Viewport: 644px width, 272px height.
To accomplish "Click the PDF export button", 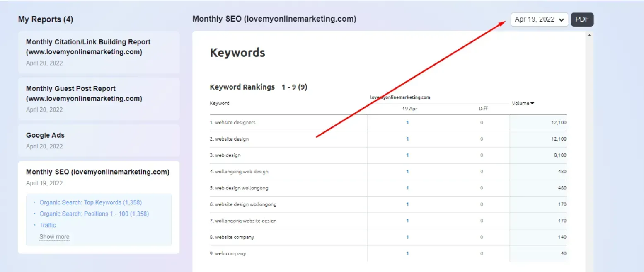I will pyautogui.click(x=582, y=19).
